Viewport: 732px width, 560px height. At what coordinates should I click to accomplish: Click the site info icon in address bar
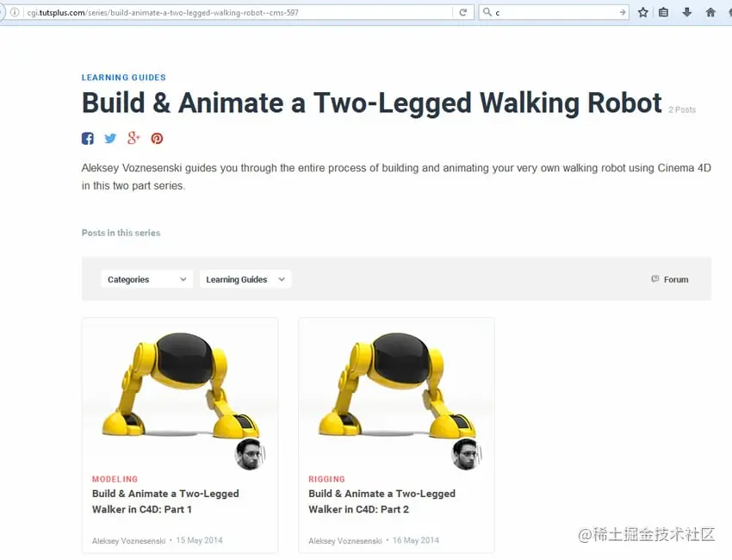[15, 13]
